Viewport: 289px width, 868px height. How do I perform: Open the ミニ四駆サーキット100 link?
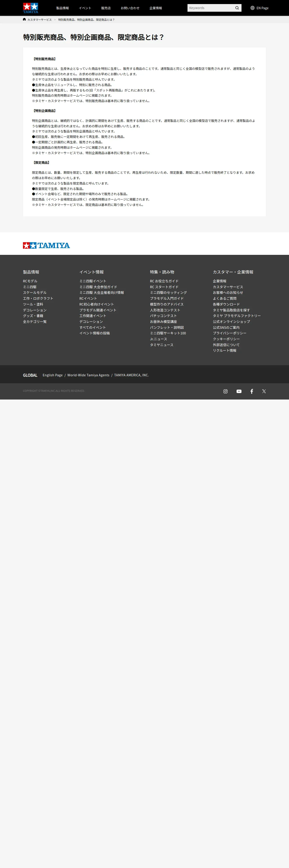[168, 333]
